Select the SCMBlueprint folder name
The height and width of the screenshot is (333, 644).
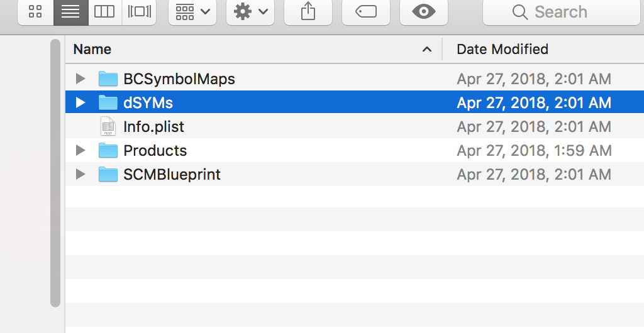(172, 175)
